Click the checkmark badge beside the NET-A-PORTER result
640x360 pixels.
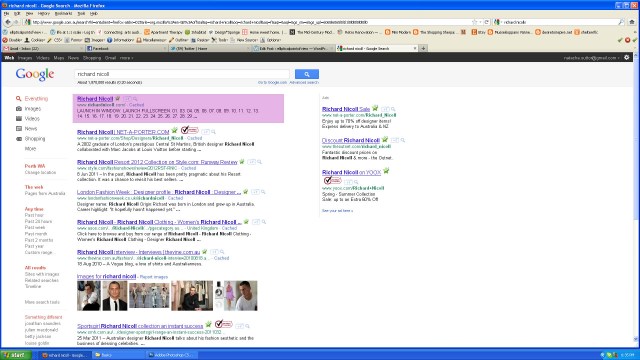189,130
